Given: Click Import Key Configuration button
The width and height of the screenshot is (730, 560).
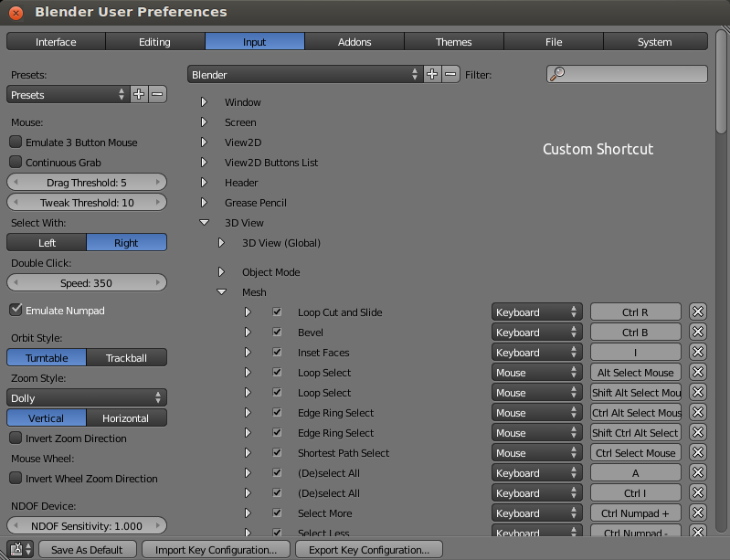Looking at the screenshot, I should [216, 550].
